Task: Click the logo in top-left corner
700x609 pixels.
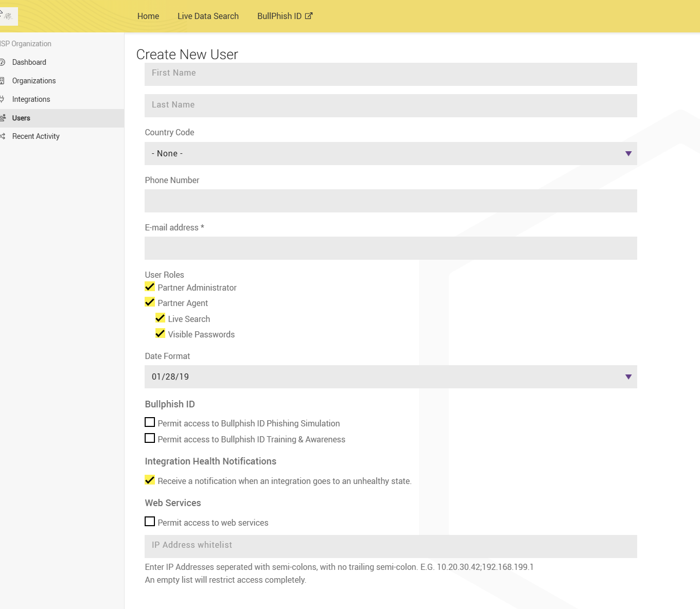Action: click(8, 16)
